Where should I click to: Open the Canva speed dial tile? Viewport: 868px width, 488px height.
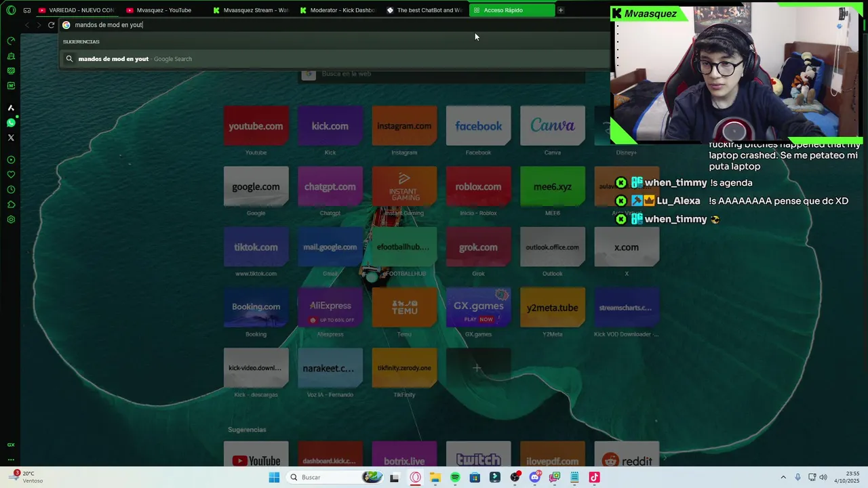553,125
